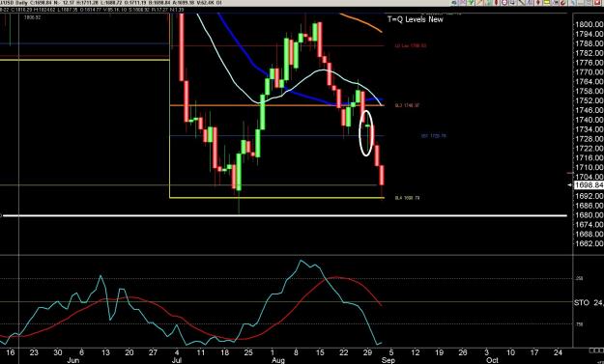Click the last red candle near 1704

tap(382, 175)
